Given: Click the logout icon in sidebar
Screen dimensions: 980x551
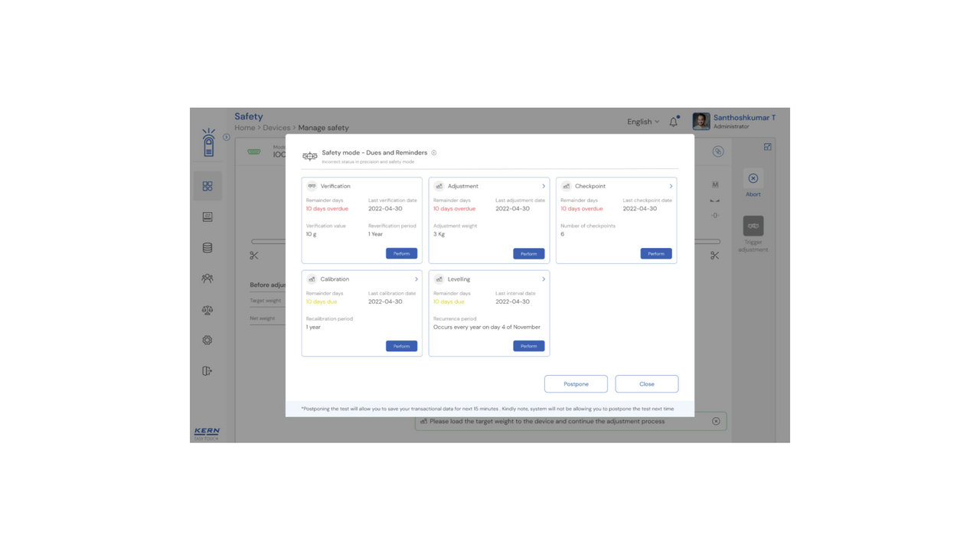Looking at the screenshot, I should tap(207, 371).
